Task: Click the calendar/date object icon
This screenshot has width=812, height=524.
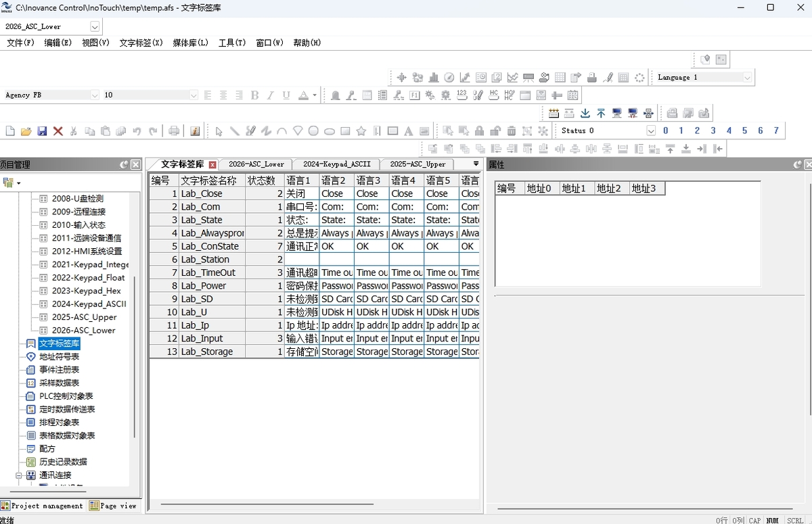Action: pyautogui.click(x=573, y=95)
